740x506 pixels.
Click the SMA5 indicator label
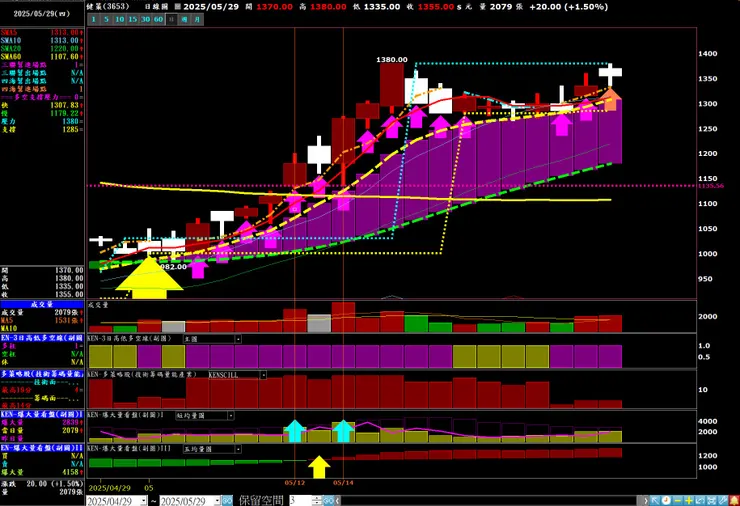pyautogui.click(x=9, y=32)
